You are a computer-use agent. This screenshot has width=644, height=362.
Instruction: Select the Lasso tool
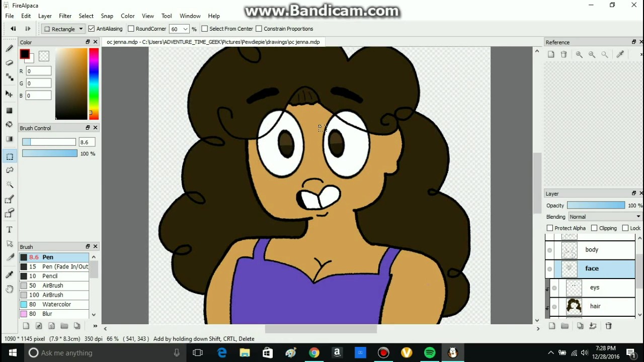coord(9,170)
